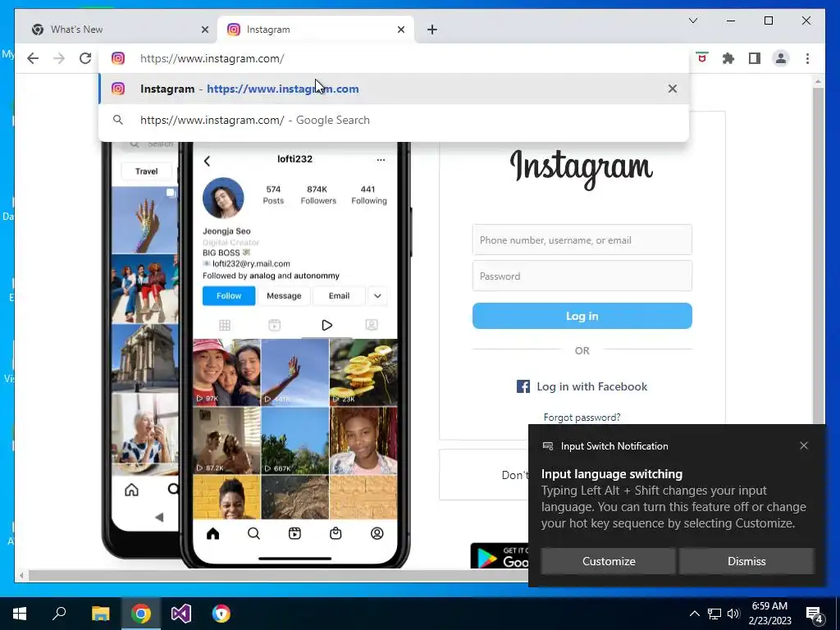Screen dimensions: 840x630
Task: Open the tab search dropdown arrow
Action: click(x=692, y=21)
